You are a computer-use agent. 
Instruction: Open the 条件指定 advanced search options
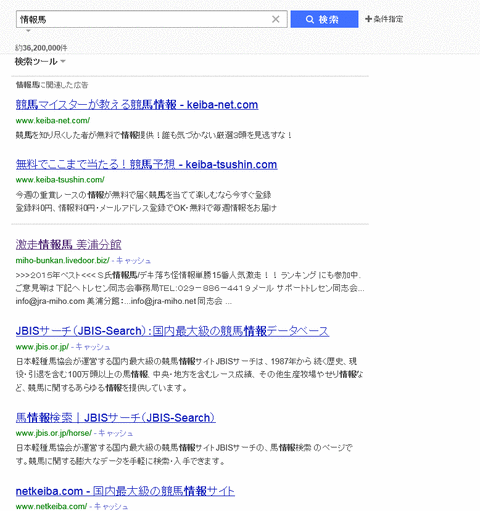pos(384,19)
